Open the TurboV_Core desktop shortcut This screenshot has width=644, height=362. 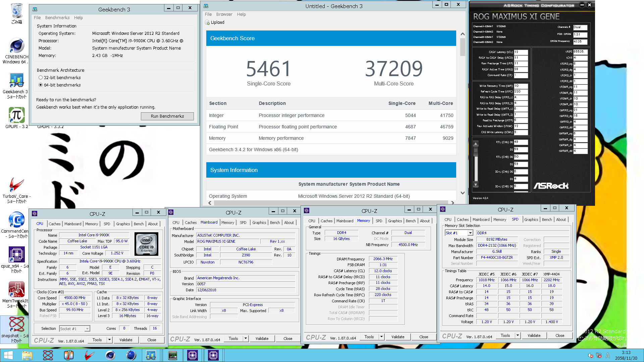pyautogui.click(x=16, y=190)
